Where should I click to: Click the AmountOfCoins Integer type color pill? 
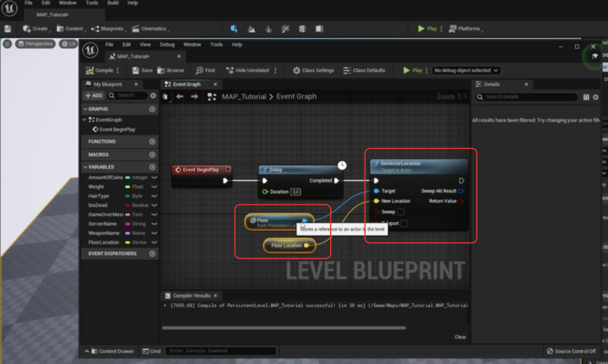pyautogui.click(x=127, y=177)
